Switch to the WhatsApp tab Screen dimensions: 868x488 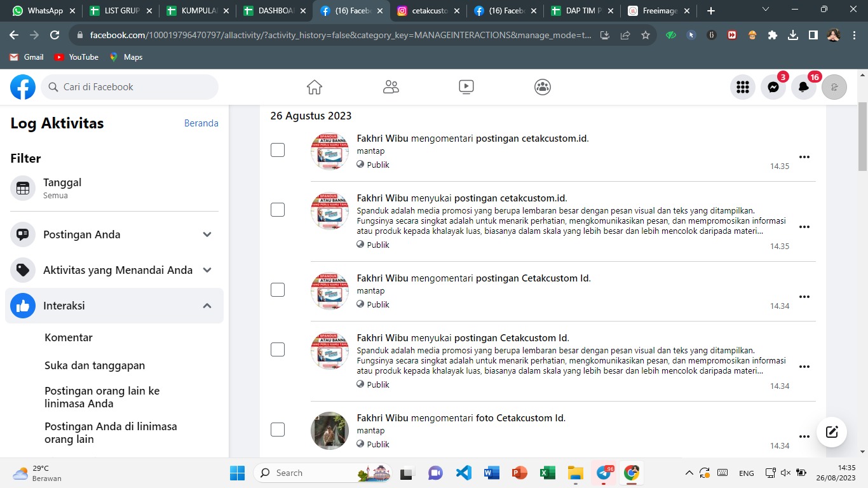[x=44, y=11]
